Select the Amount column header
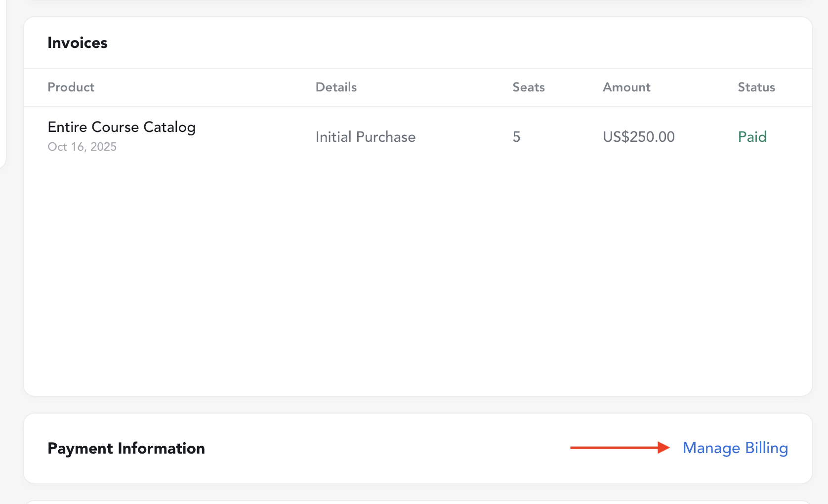Image resolution: width=828 pixels, height=504 pixels. click(626, 87)
